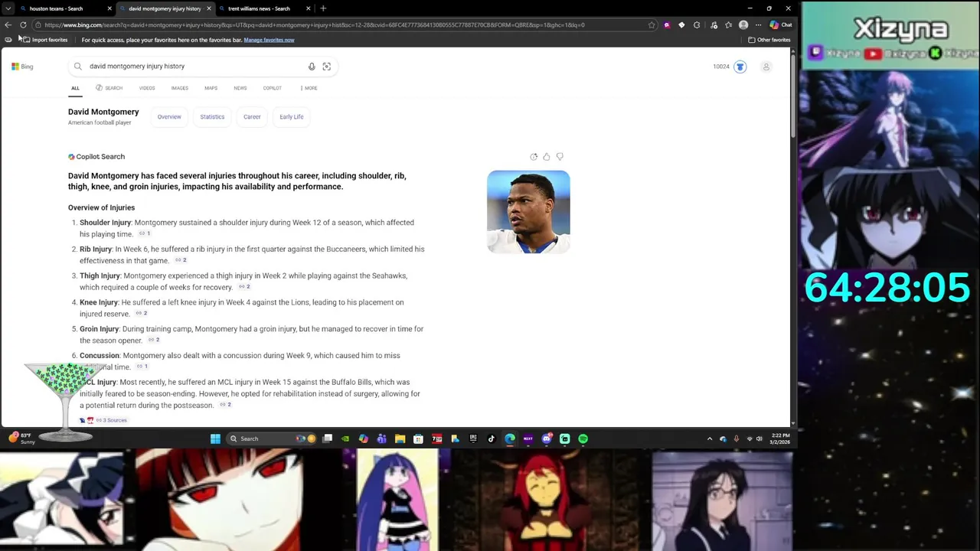This screenshot has width=980, height=551.
Task: Select the IMAGES results tab
Action: pos(180,88)
